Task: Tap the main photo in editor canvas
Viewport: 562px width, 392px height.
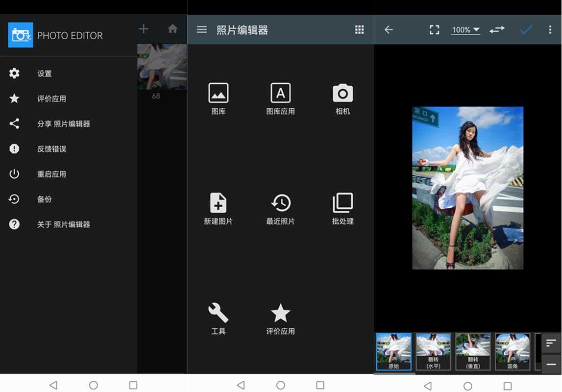Action: pyautogui.click(x=467, y=188)
